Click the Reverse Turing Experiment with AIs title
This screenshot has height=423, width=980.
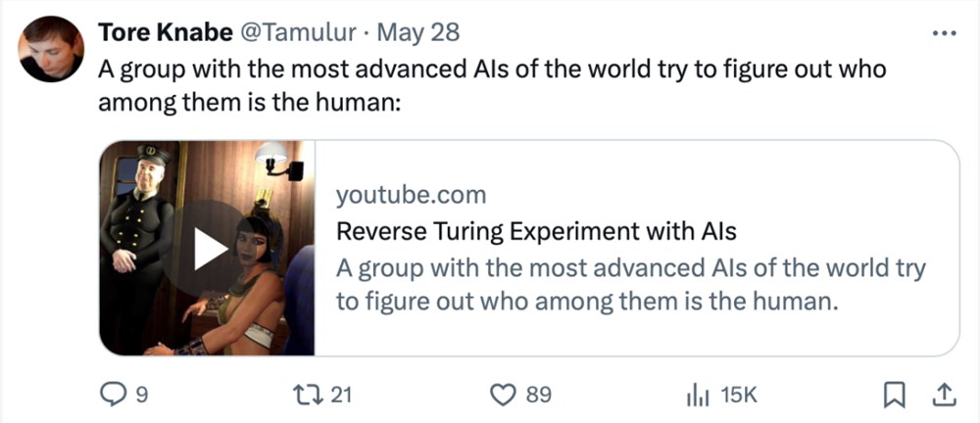[x=536, y=232]
